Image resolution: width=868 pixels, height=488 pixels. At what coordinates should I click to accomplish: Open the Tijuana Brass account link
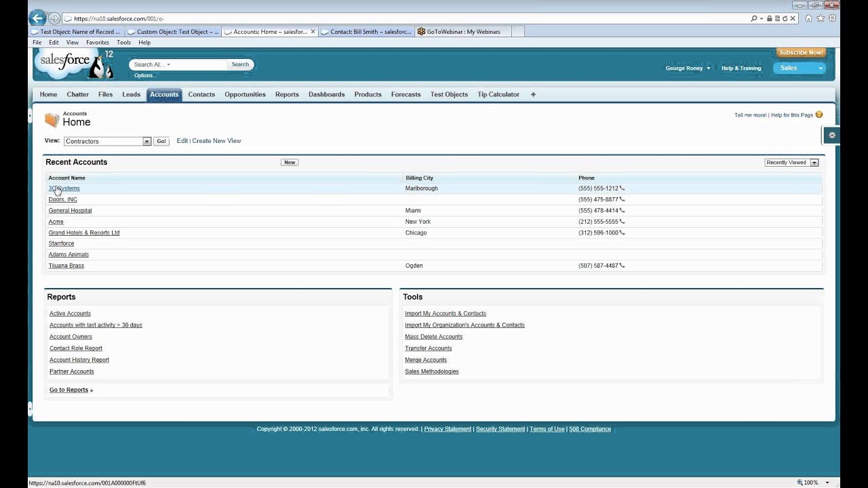(x=66, y=266)
